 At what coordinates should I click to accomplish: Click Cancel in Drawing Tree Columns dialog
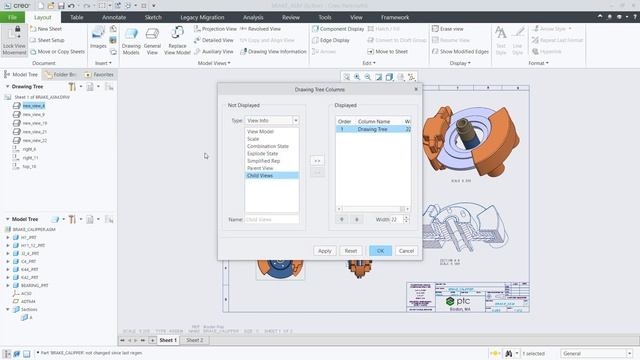click(x=406, y=251)
